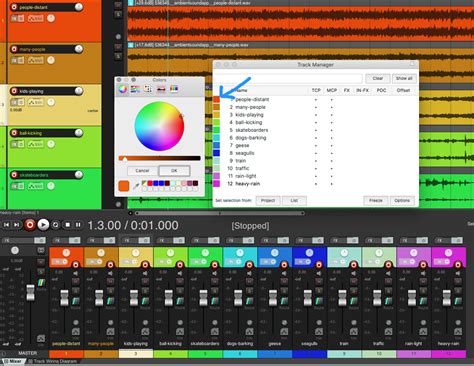The image size is (474, 366).
Task: Switch to color sliders tab in Colors
Action: 135,89
